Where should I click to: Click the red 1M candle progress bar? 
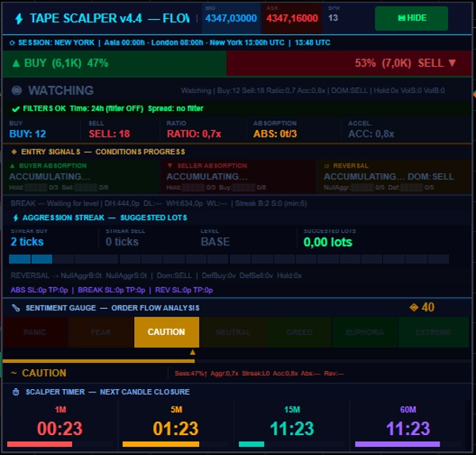coord(40,445)
